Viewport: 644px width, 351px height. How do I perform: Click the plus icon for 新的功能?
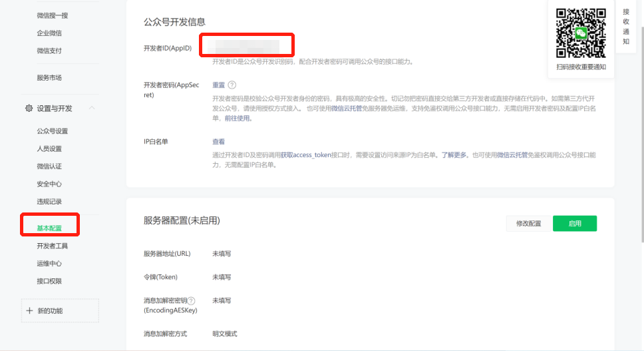[x=29, y=311]
